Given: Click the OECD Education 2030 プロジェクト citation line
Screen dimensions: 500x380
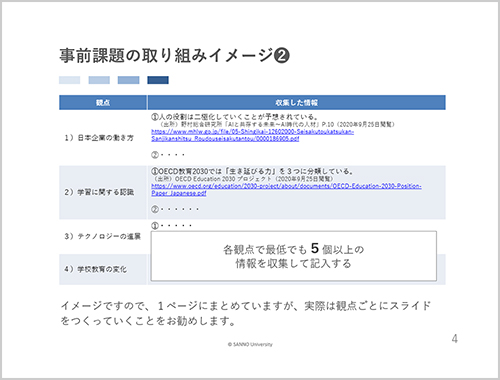Looking at the screenshot, I should (242, 179).
